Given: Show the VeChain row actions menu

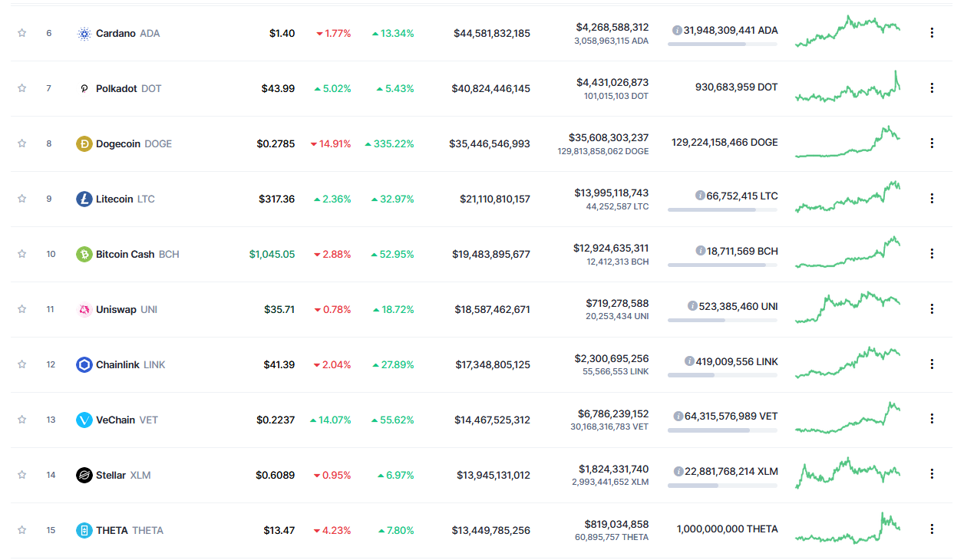Looking at the screenshot, I should (x=932, y=420).
